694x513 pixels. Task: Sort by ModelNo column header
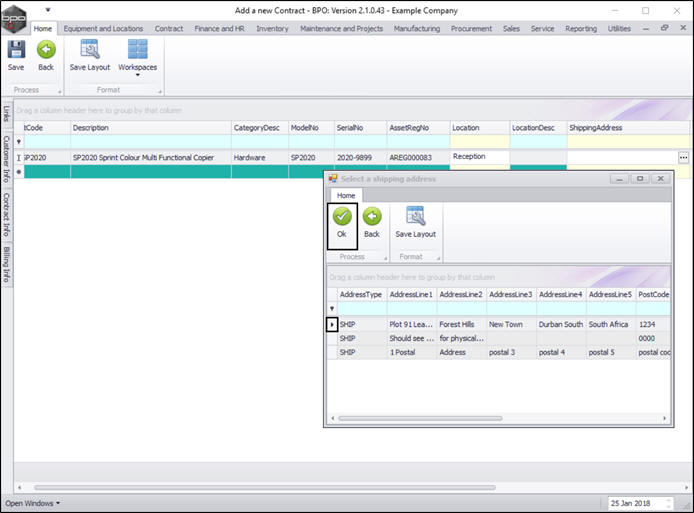pos(311,127)
